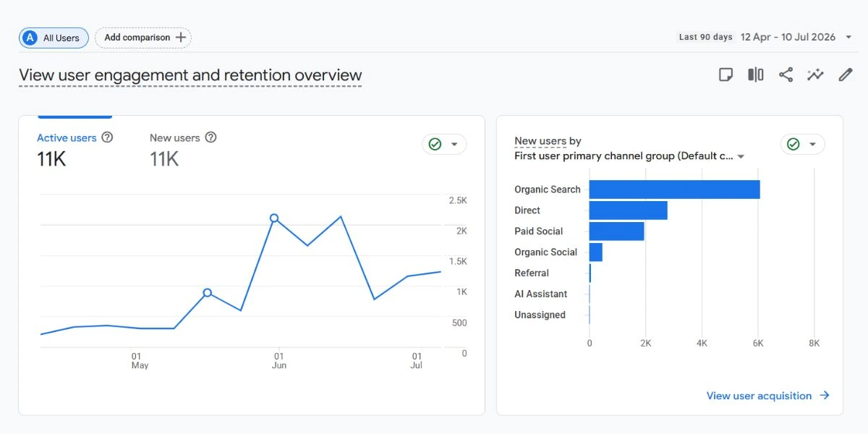The height and width of the screenshot is (434, 868).
Task: Click the 01 Jul axis label
Action: [x=417, y=361]
